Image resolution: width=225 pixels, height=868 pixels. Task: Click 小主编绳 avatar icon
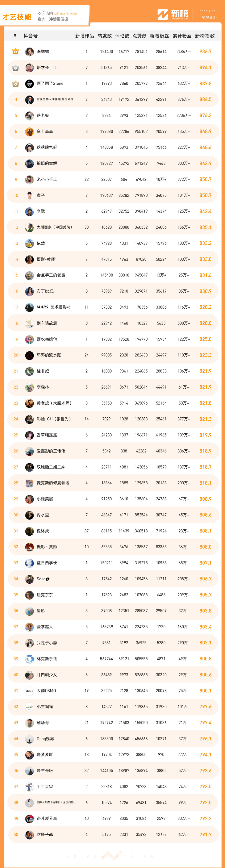pos(29,707)
